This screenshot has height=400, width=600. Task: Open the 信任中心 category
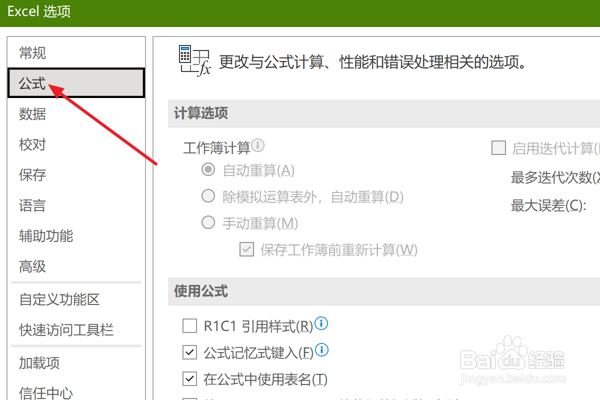coord(76,391)
